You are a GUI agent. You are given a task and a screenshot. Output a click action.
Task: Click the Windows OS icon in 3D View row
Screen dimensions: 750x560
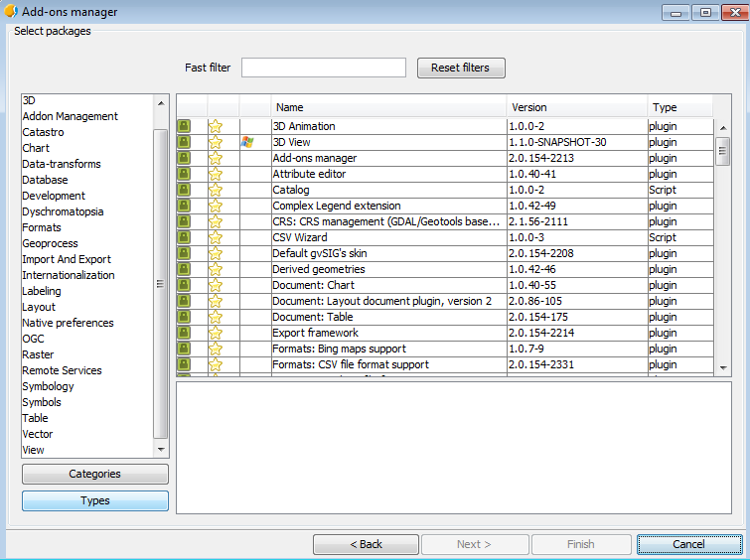tap(247, 142)
